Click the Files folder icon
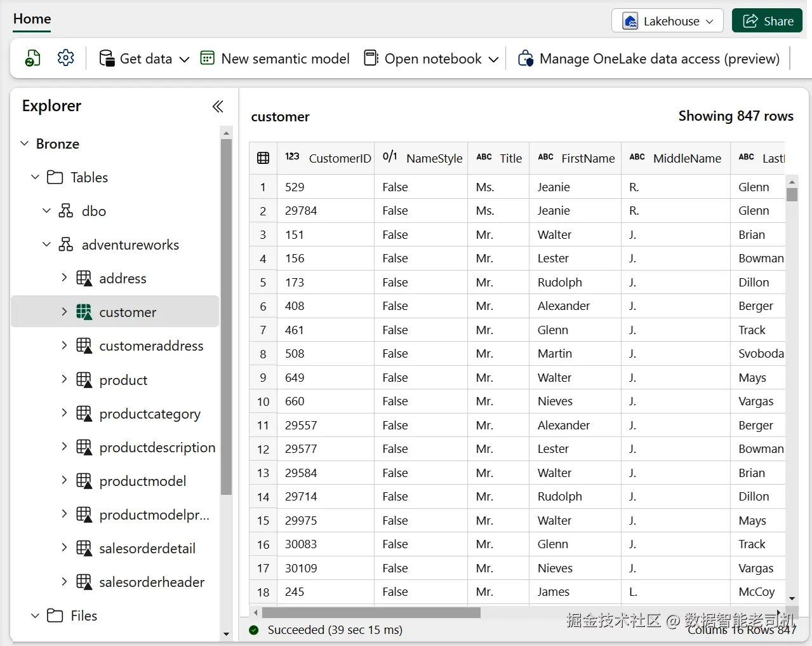This screenshot has width=812, height=646. click(x=55, y=616)
